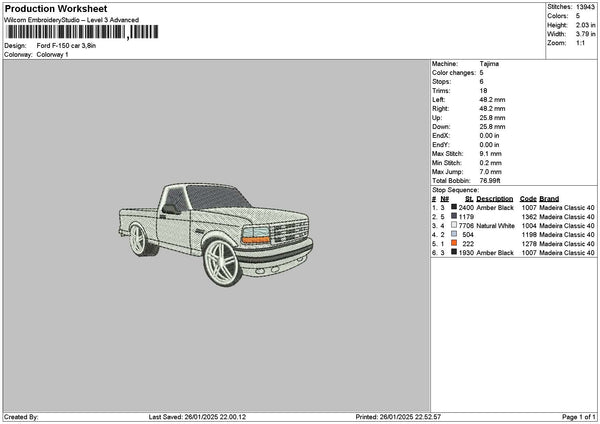Click the Brand column header
This screenshot has width=600, height=424.
pos(549,199)
